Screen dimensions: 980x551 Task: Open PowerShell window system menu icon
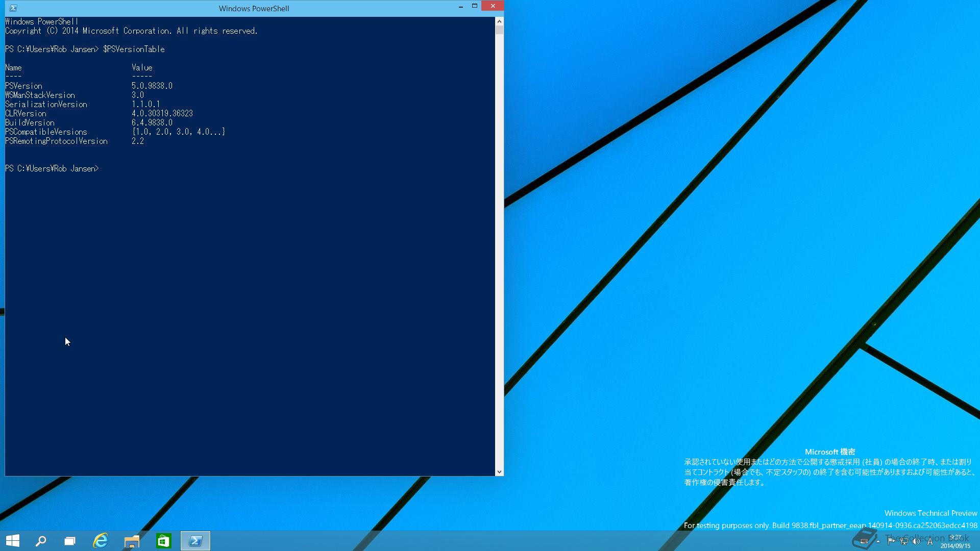point(13,8)
